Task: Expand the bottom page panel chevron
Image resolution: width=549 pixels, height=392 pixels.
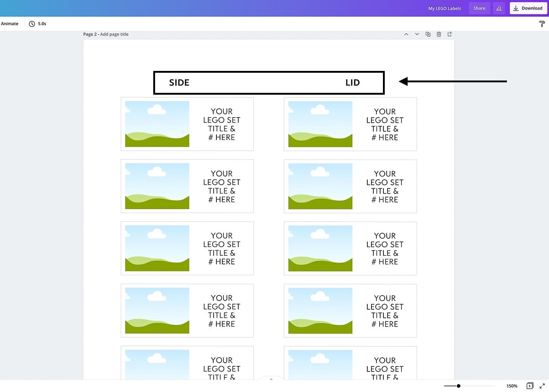Action: coord(271,379)
